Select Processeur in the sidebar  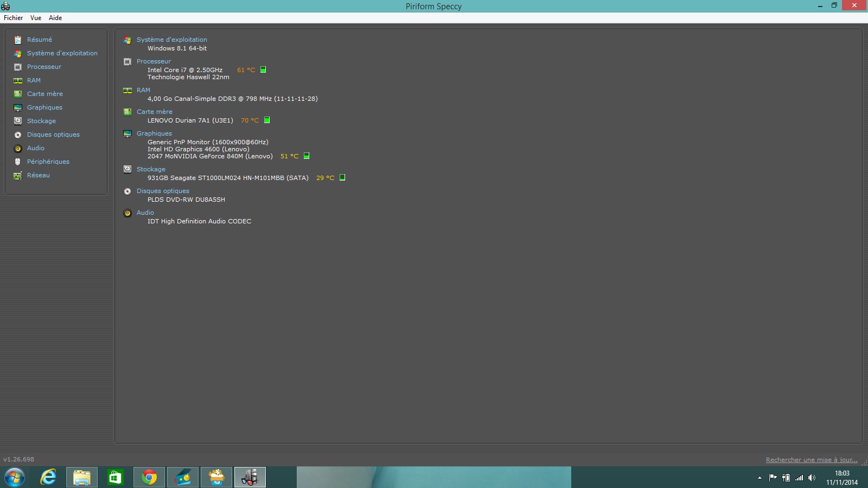44,67
